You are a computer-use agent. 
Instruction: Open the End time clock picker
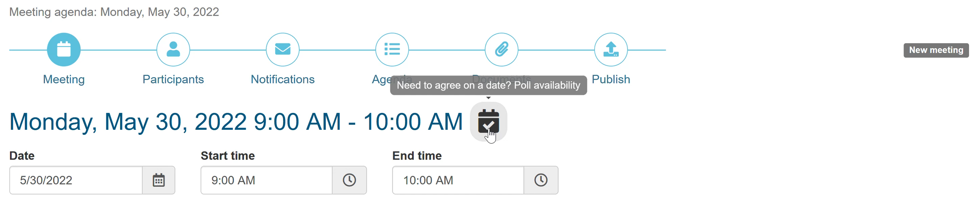point(541,180)
